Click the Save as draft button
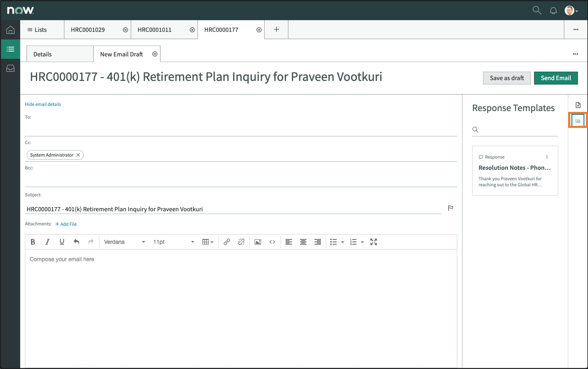Image resolution: width=588 pixels, height=369 pixels. click(507, 78)
